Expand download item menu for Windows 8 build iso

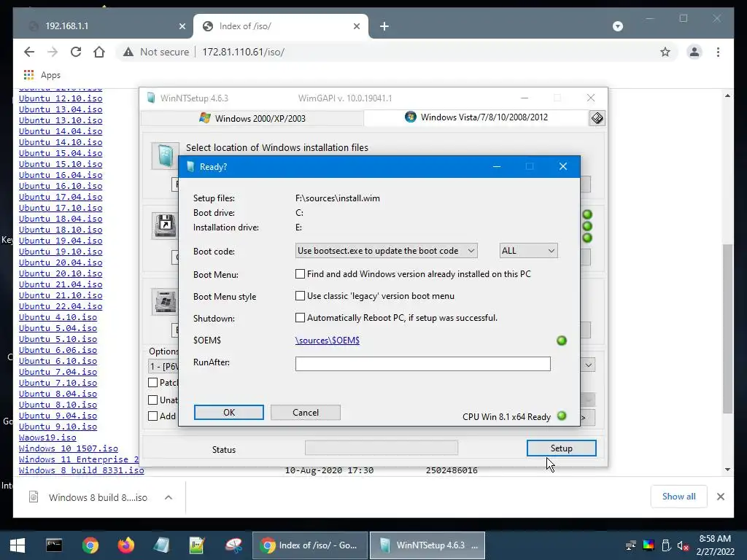pos(169,497)
